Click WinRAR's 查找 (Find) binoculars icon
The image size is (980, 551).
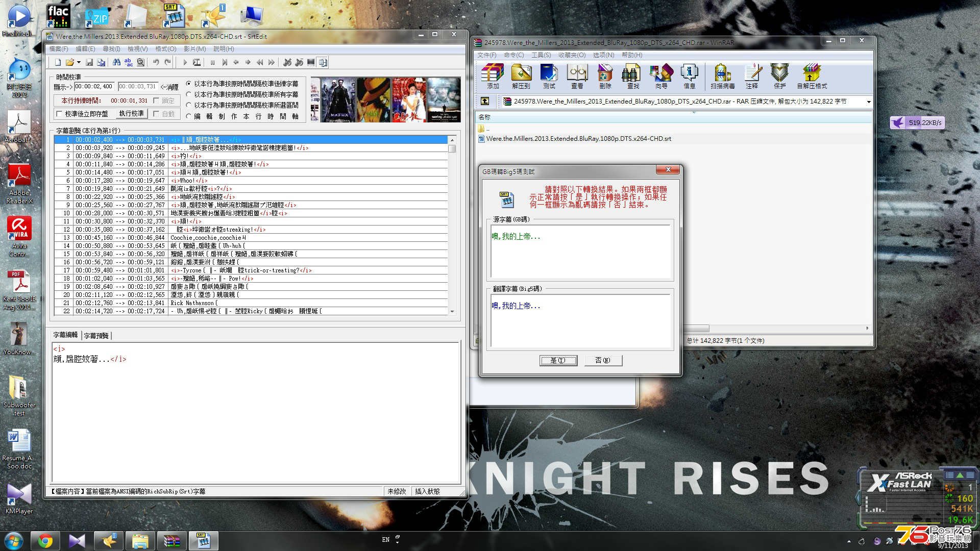click(633, 77)
